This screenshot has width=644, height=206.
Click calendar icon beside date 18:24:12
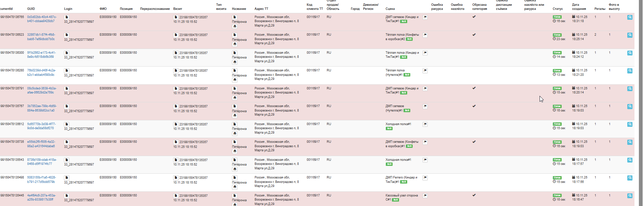574,53
